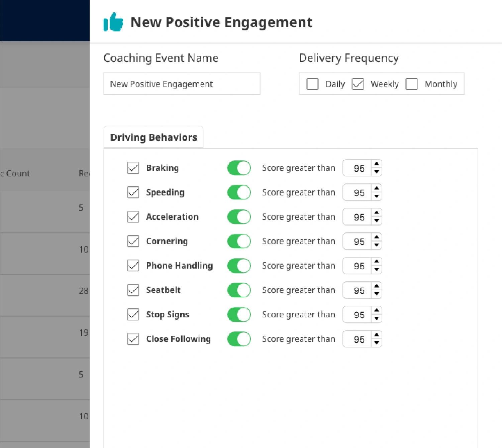Click the thumbs-up icon in the header
The image size is (502, 448).
[x=113, y=22]
